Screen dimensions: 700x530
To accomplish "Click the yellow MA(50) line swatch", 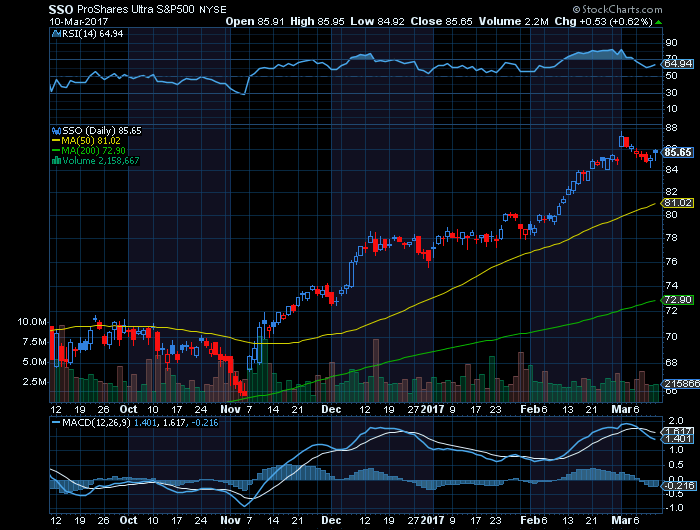I will click(56, 141).
